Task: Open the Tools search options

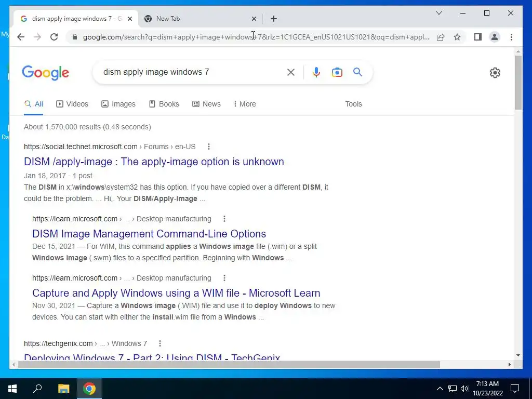Action: click(x=353, y=104)
